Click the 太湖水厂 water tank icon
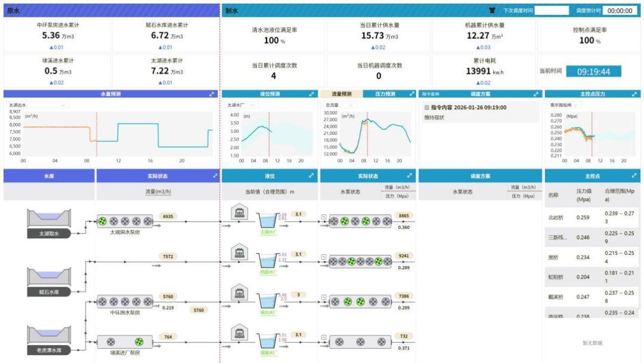The height and width of the screenshot is (363, 644). pos(269,222)
